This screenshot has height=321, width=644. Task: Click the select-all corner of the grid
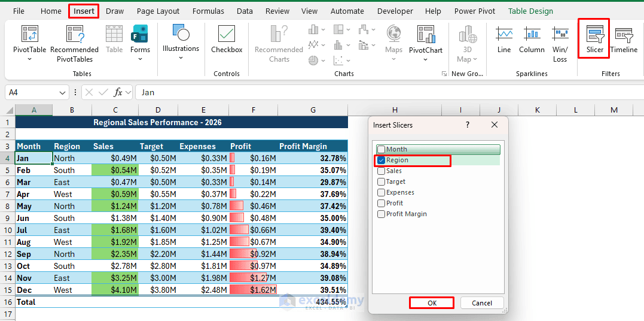pos(7,110)
